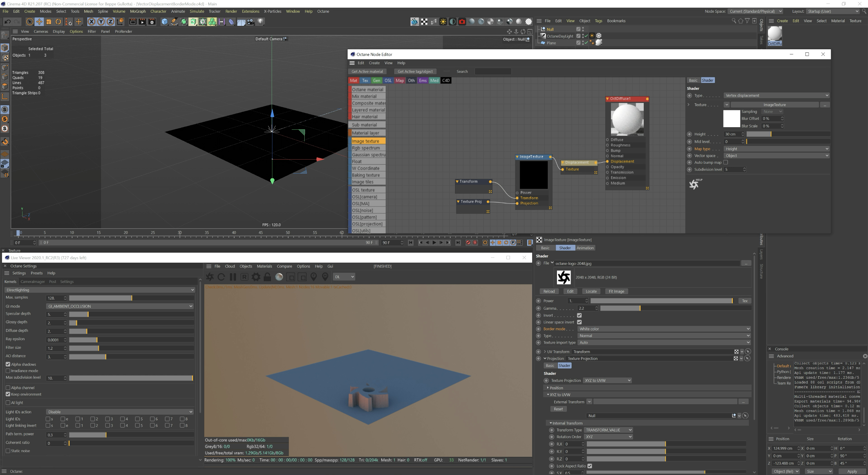Click the Reload button for image file
Image resolution: width=868 pixels, height=475 pixels.
click(549, 292)
